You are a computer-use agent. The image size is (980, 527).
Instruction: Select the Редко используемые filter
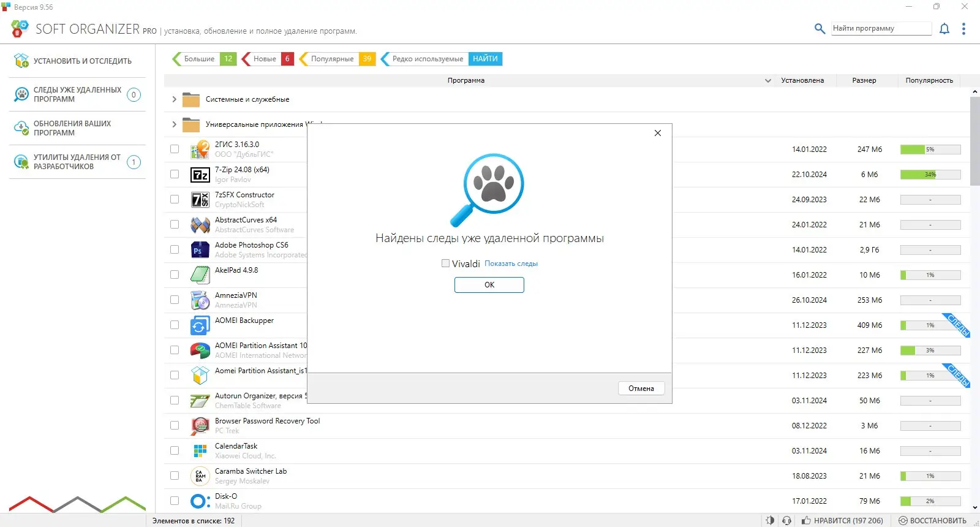[x=424, y=59]
